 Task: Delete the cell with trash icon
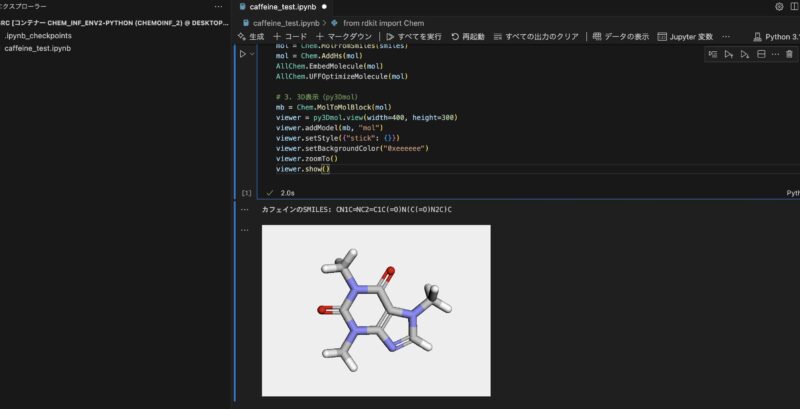click(789, 54)
